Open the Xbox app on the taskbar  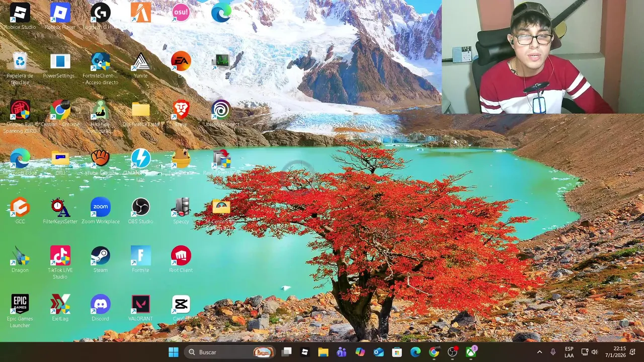(x=471, y=352)
